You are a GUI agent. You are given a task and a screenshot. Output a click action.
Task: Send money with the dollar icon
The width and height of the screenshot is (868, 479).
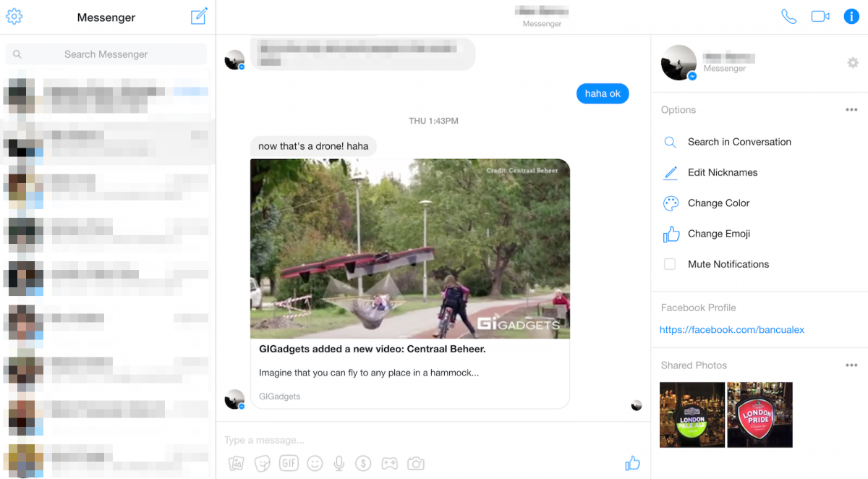[x=364, y=463]
